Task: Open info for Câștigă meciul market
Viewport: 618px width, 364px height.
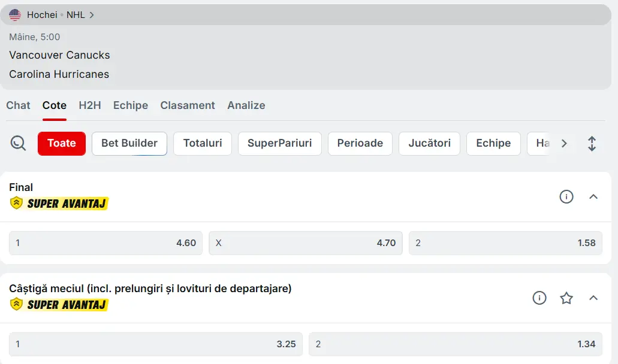Action: coord(539,298)
